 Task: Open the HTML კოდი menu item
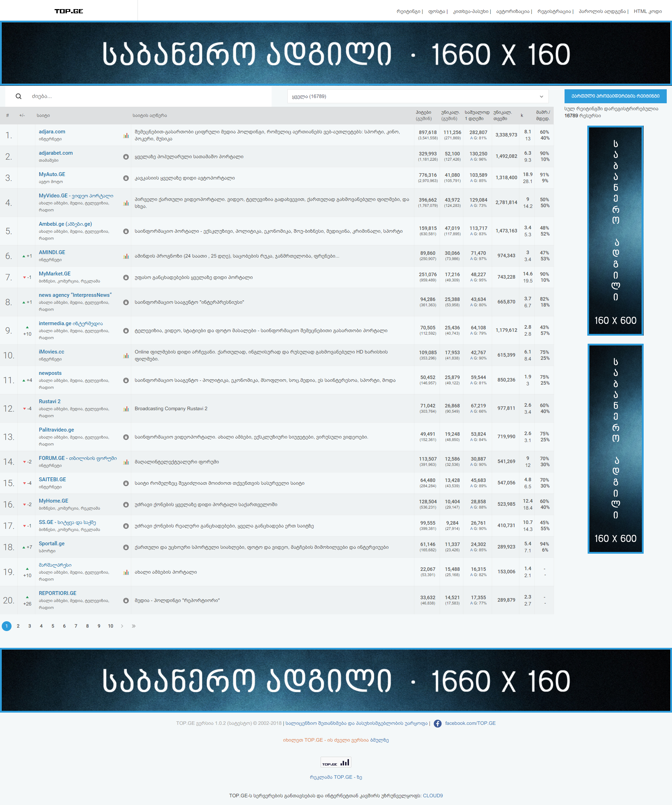pyautogui.click(x=647, y=12)
